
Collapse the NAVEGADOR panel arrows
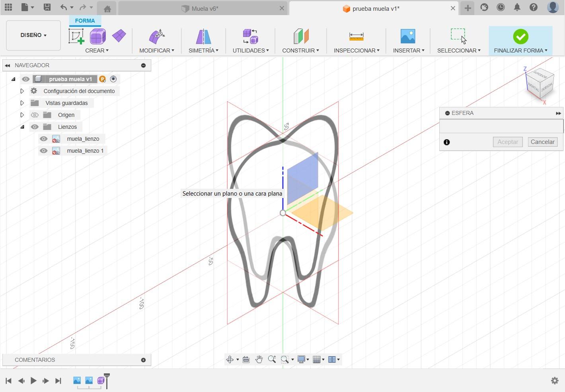[8, 65]
